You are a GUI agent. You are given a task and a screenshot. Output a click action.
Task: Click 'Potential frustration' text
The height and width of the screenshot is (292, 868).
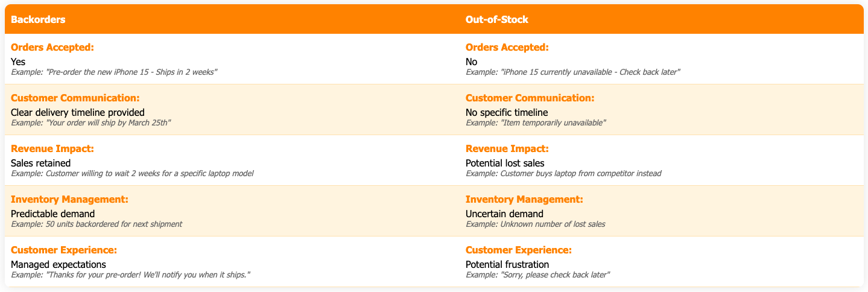(507, 264)
